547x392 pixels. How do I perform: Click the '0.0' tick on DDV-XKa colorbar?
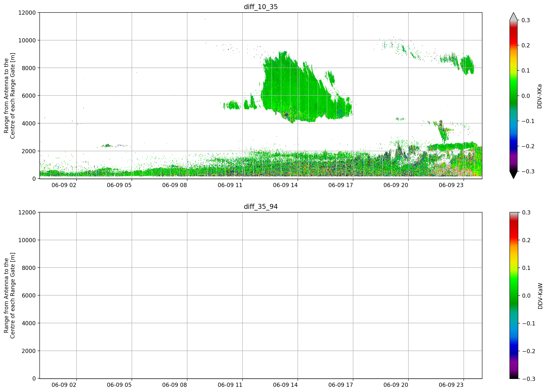tap(526, 96)
